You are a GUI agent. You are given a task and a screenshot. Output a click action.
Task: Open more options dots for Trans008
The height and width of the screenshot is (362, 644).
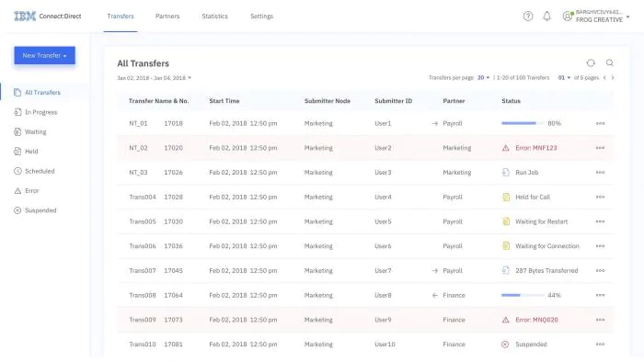600,295
